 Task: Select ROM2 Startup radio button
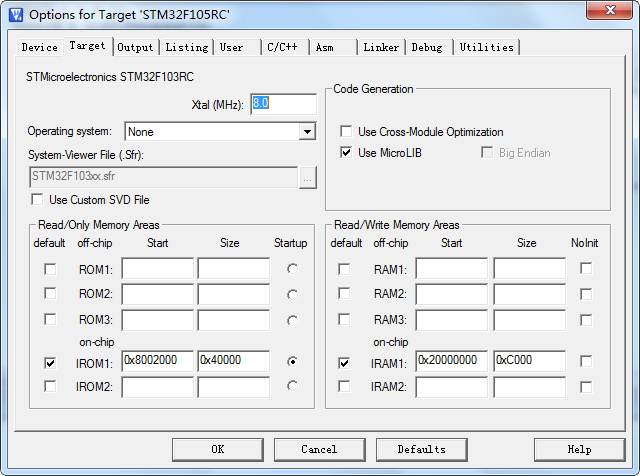(292, 294)
